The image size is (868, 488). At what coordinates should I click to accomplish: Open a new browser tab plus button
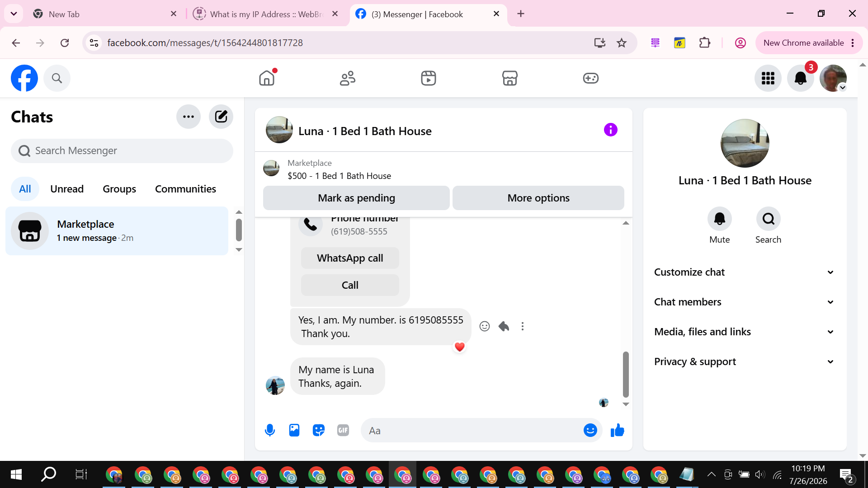[521, 14]
